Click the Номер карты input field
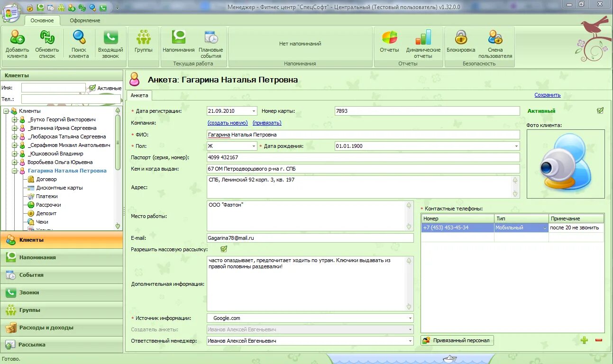Screen dimensions: 613x364 tap(427, 111)
